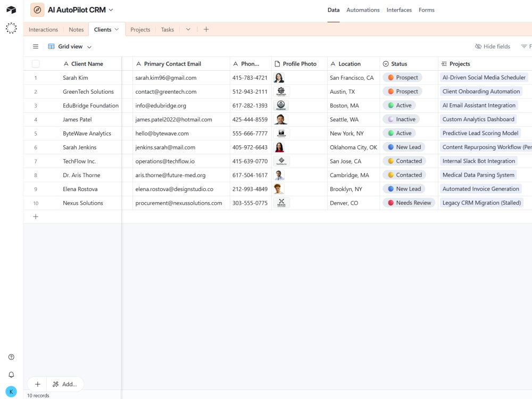This screenshot has width=532, height=399.
Task: Open the more tables chevron dropdown
Action: (188, 29)
